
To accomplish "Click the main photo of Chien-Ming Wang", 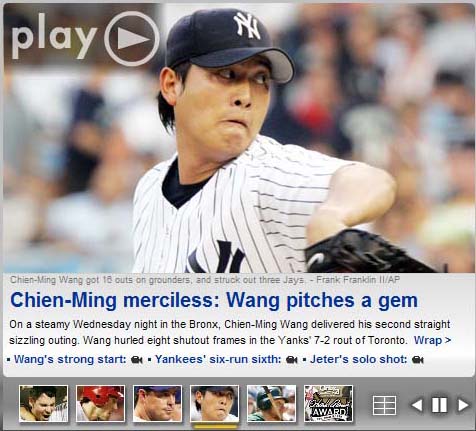I will point(238,138).
